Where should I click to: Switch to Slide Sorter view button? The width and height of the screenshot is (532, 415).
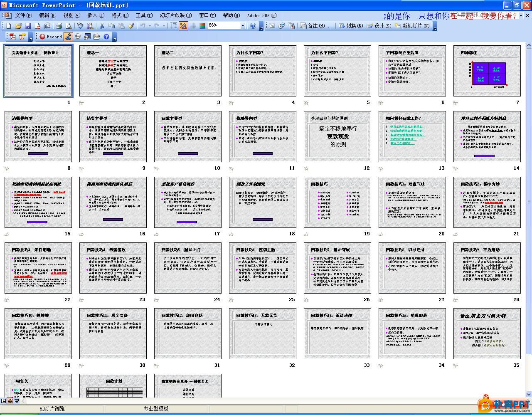(x=10, y=401)
